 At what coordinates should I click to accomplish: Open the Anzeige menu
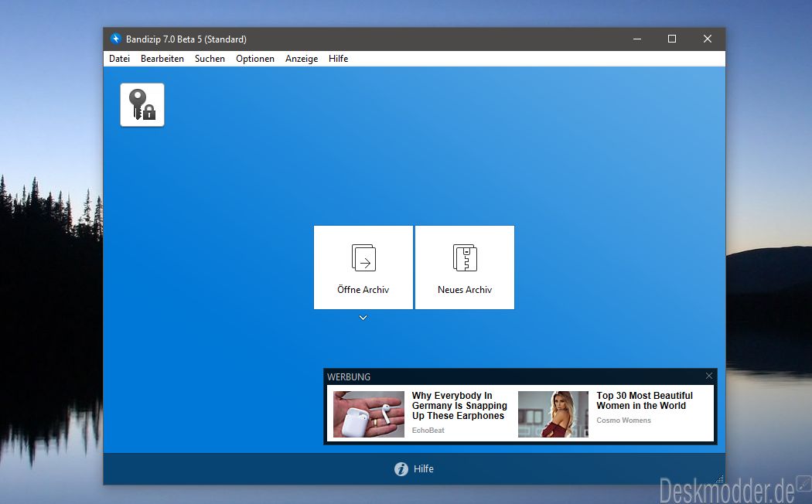pyautogui.click(x=302, y=59)
